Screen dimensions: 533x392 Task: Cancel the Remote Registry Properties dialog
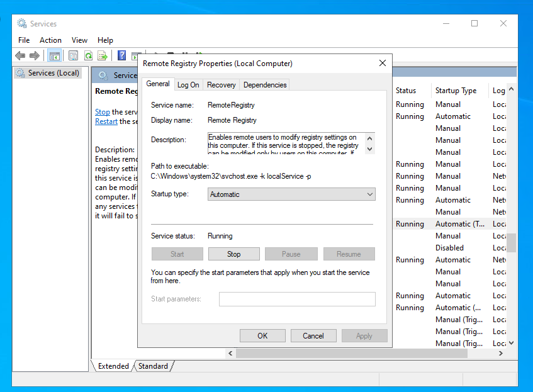pyautogui.click(x=313, y=336)
